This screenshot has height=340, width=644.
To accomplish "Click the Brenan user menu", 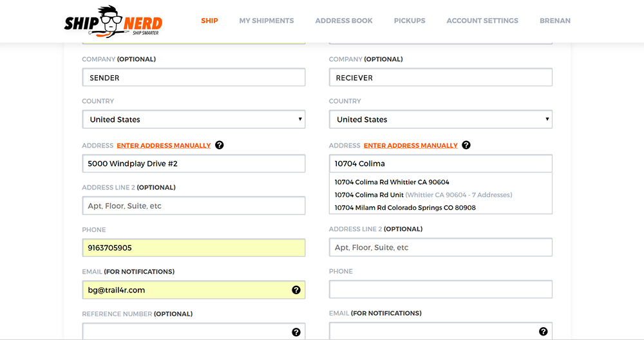I will 554,21.
